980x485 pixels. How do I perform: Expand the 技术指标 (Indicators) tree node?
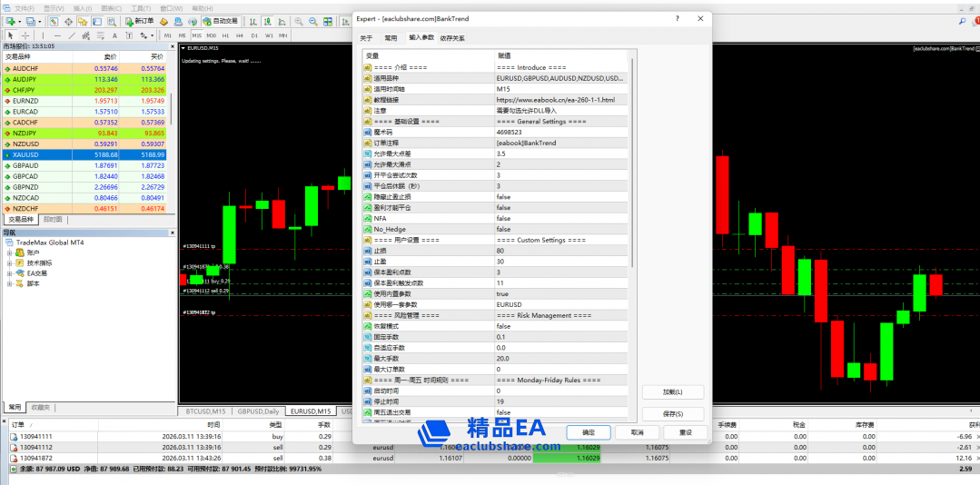(x=9, y=262)
